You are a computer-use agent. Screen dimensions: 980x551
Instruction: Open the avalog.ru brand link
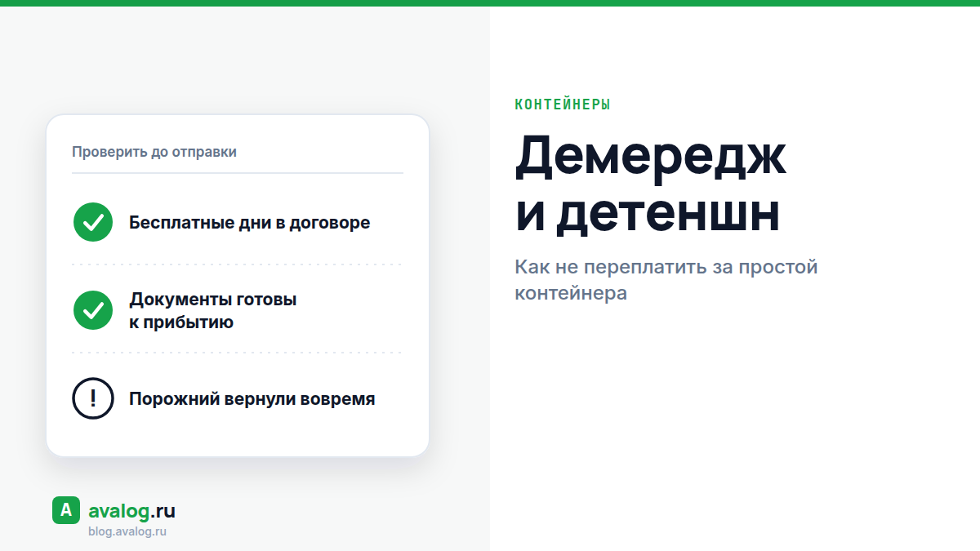tap(131, 512)
